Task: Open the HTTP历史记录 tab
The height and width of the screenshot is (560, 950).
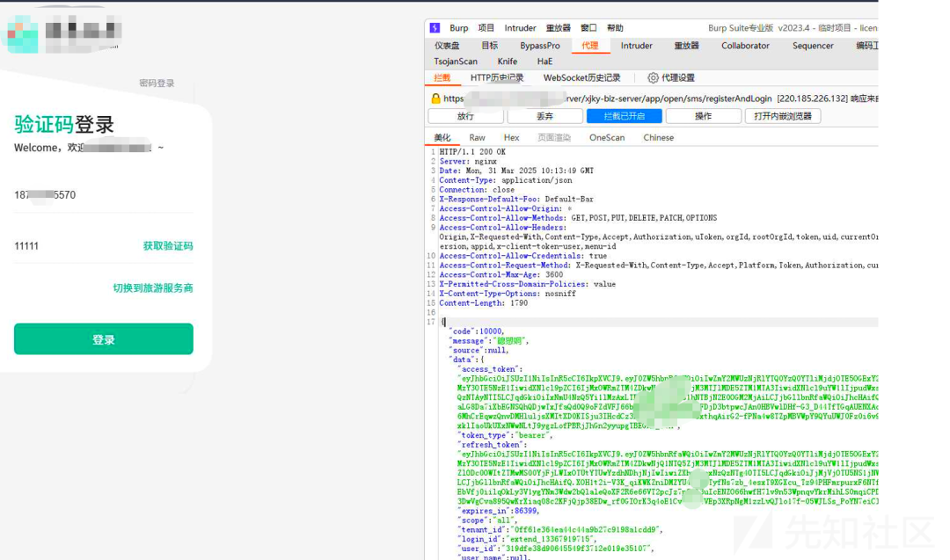Action: click(x=496, y=78)
